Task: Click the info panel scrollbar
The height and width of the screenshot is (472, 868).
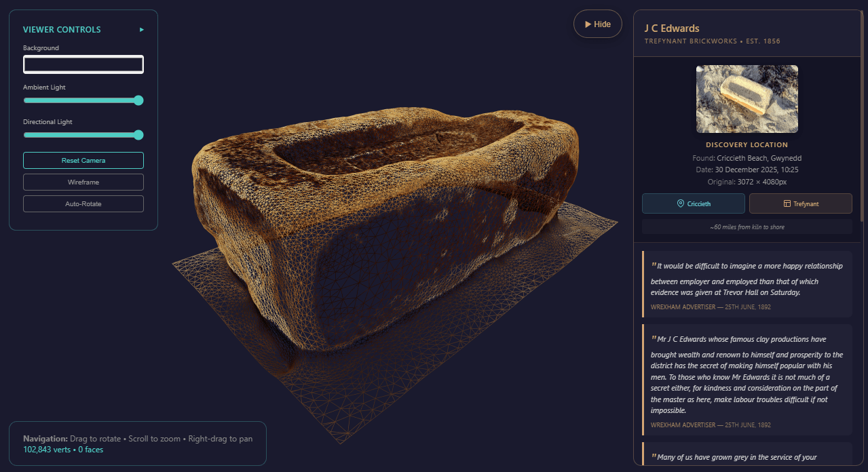Action: tap(862, 136)
